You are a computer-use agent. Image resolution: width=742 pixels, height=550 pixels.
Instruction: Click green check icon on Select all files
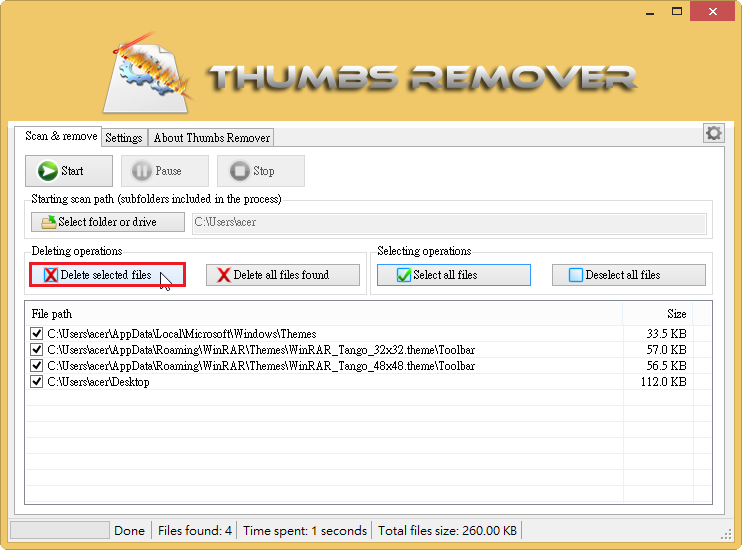(404, 275)
